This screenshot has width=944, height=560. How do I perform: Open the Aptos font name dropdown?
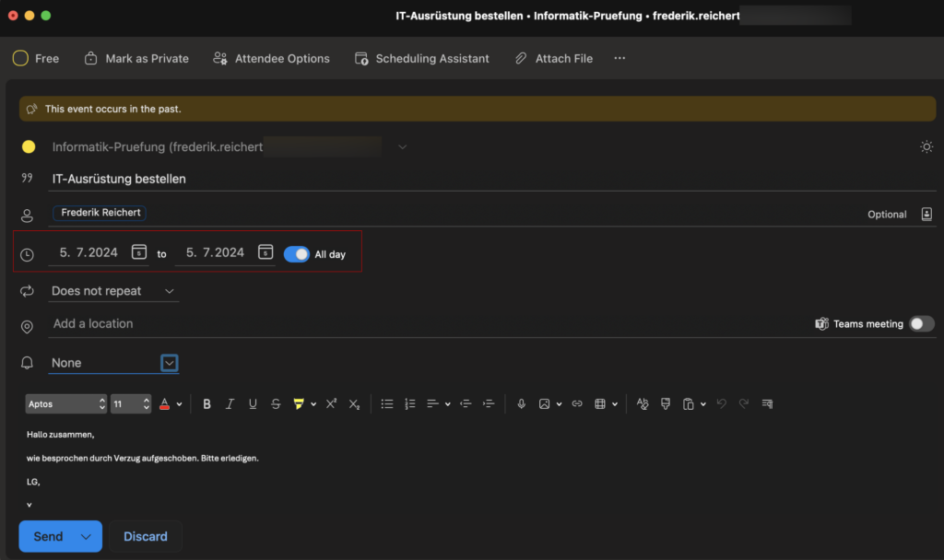coord(65,403)
